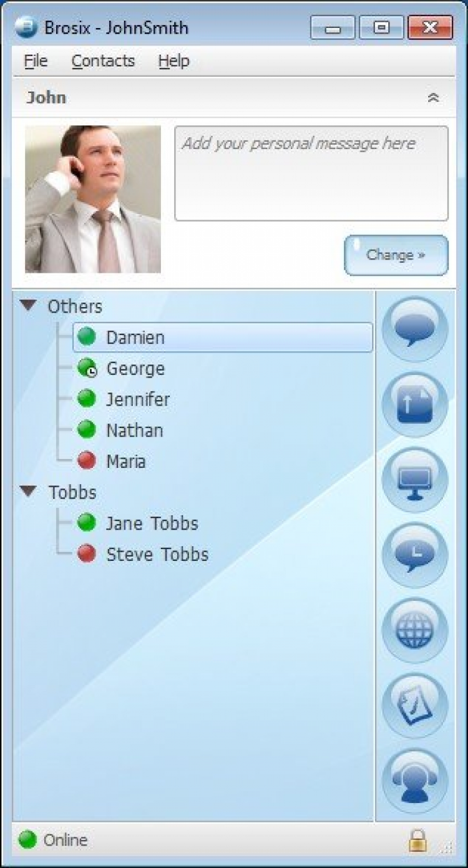Click the Brosix logo in the title bar
Image resolution: width=468 pixels, height=868 pixels.
[x=26, y=27]
